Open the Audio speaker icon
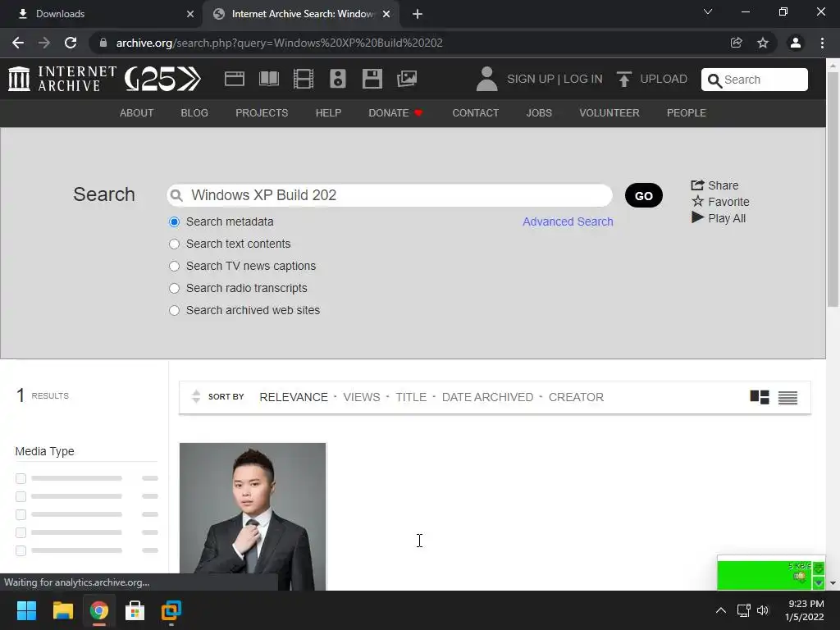 (337, 79)
